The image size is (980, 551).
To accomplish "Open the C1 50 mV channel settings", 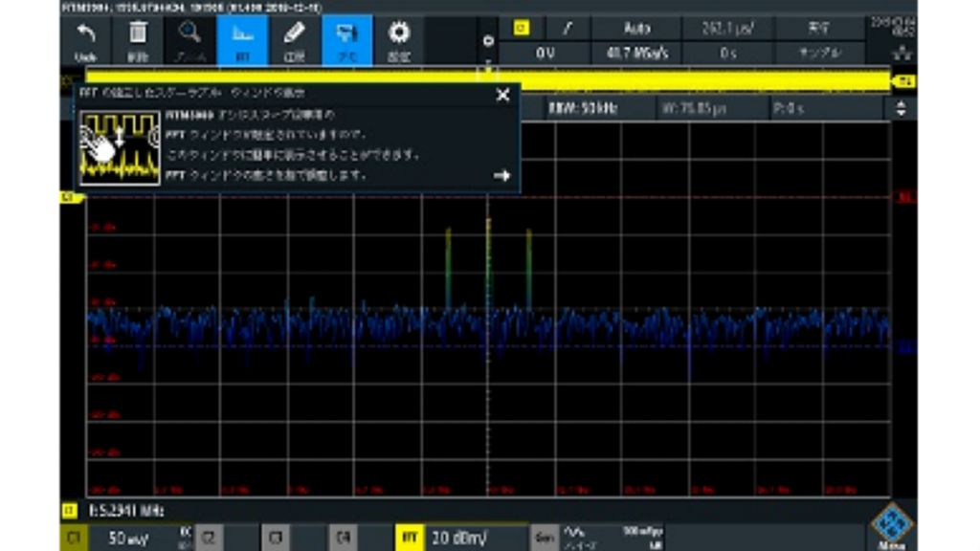I will click(124, 538).
